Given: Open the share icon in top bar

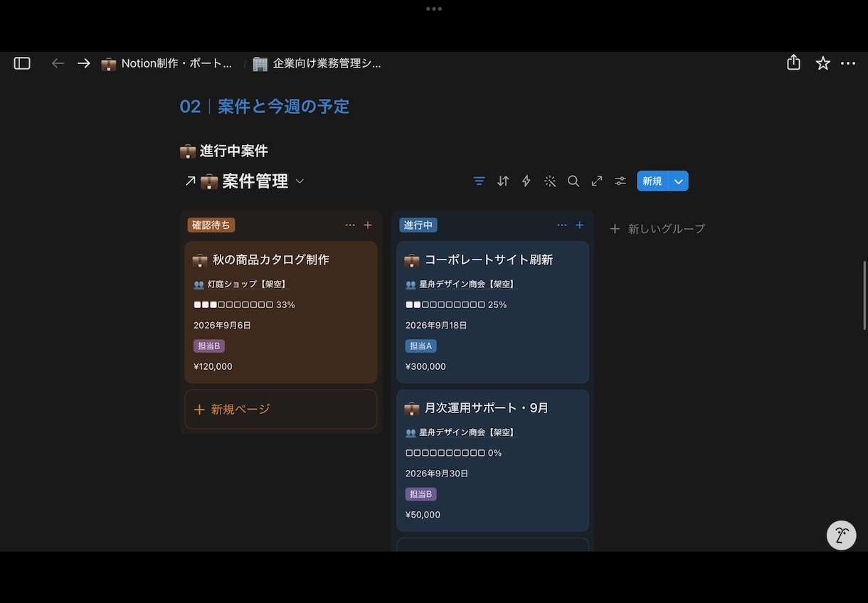Looking at the screenshot, I should pyautogui.click(x=794, y=63).
